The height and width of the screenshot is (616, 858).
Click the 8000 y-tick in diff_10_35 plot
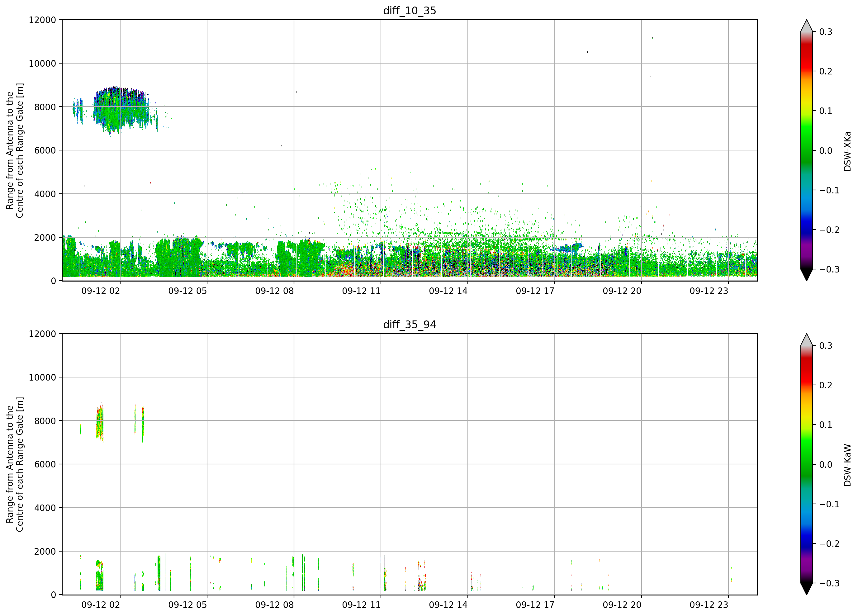45,107
